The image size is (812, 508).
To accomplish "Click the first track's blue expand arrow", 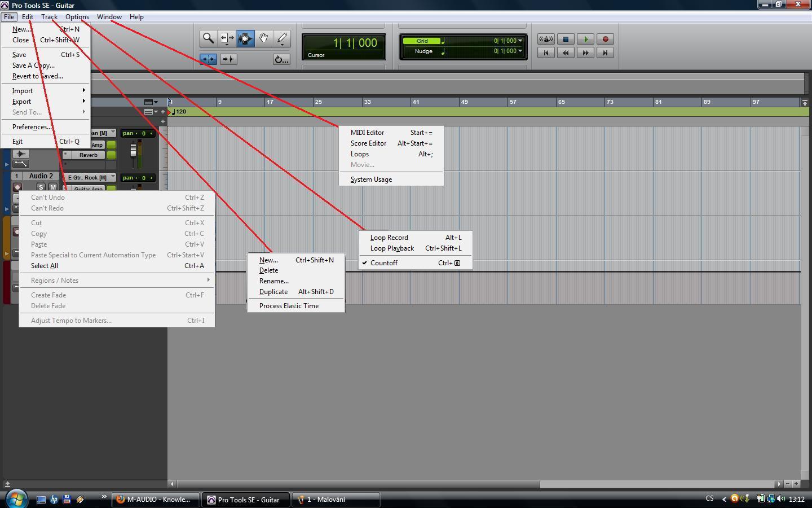I will [7, 164].
